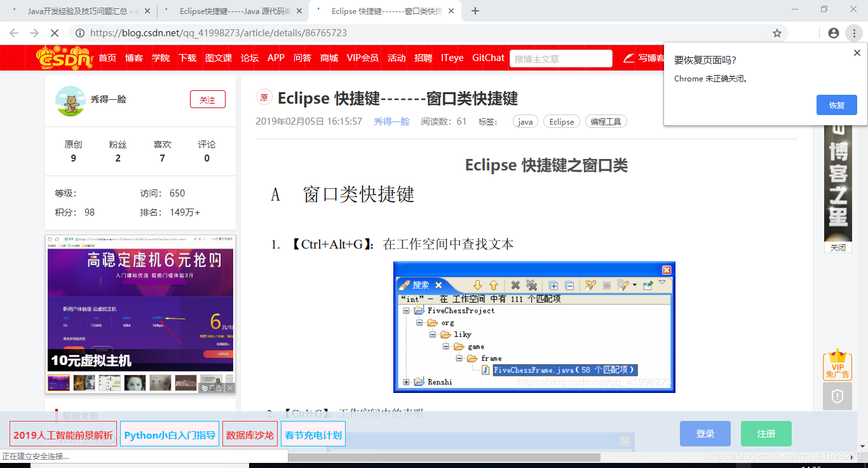868x468 pixels.
Task: Close the restore pages popup
Action: coord(857,53)
